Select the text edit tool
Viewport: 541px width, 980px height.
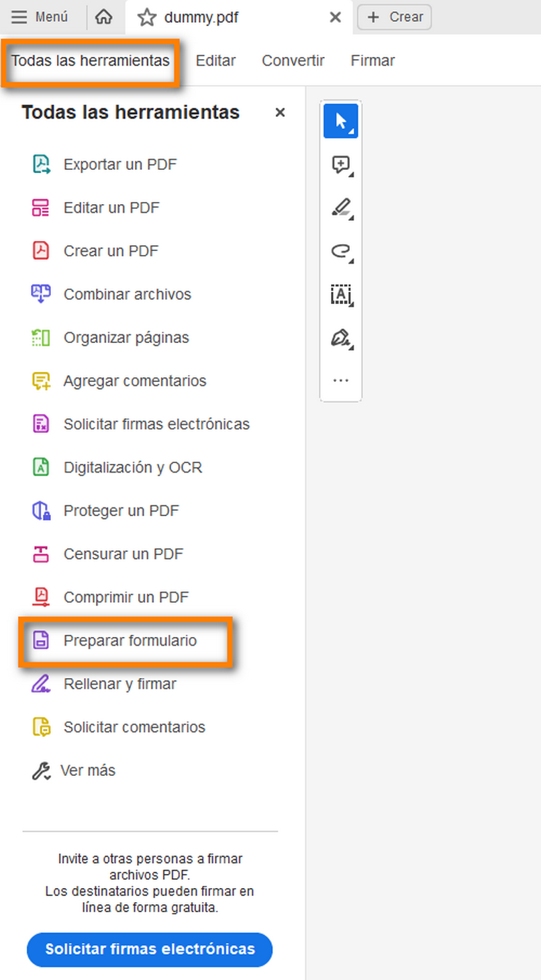pos(341,295)
